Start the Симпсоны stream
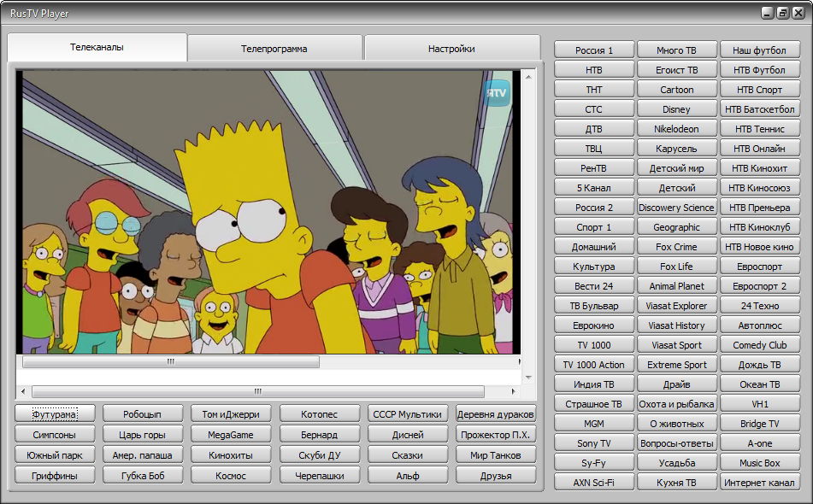Image resolution: width=813 pixels, height=504 pixels. (55, 435)
